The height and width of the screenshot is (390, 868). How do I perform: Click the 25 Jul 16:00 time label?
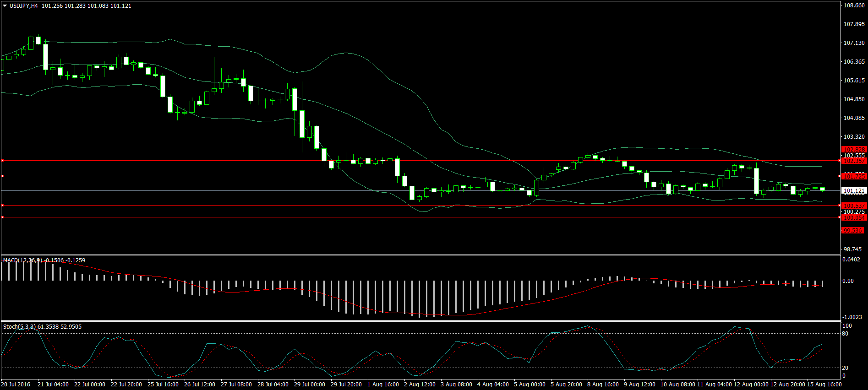tap(163, 385)
